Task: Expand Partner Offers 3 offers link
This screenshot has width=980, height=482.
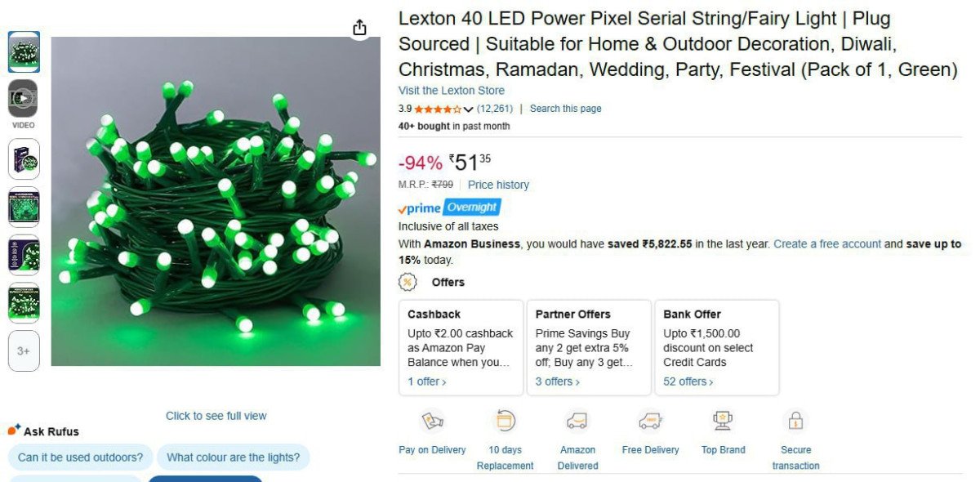Action: [558, 382]
